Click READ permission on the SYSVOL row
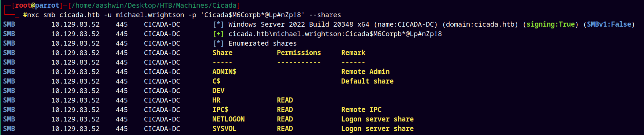 [x=285, y=129]
